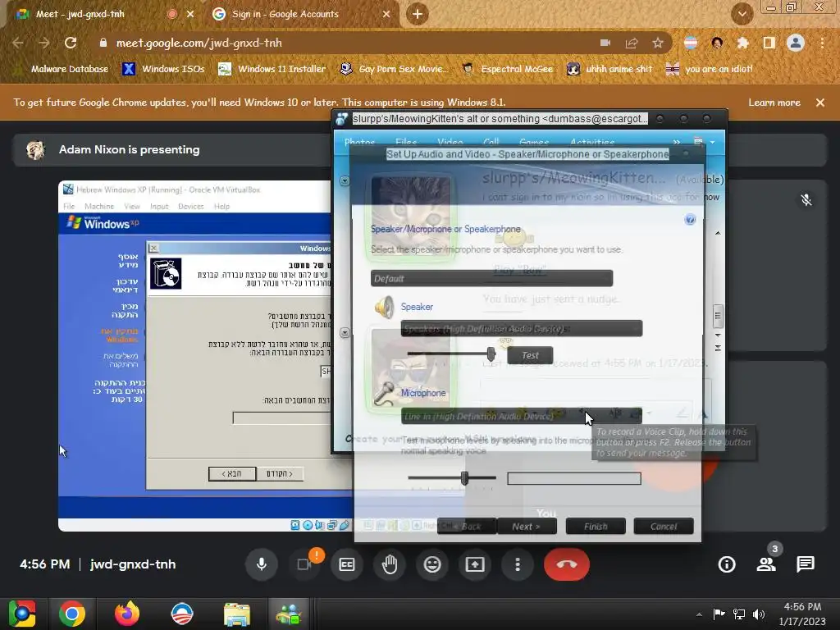Go back in browser history

click(18, 43)
